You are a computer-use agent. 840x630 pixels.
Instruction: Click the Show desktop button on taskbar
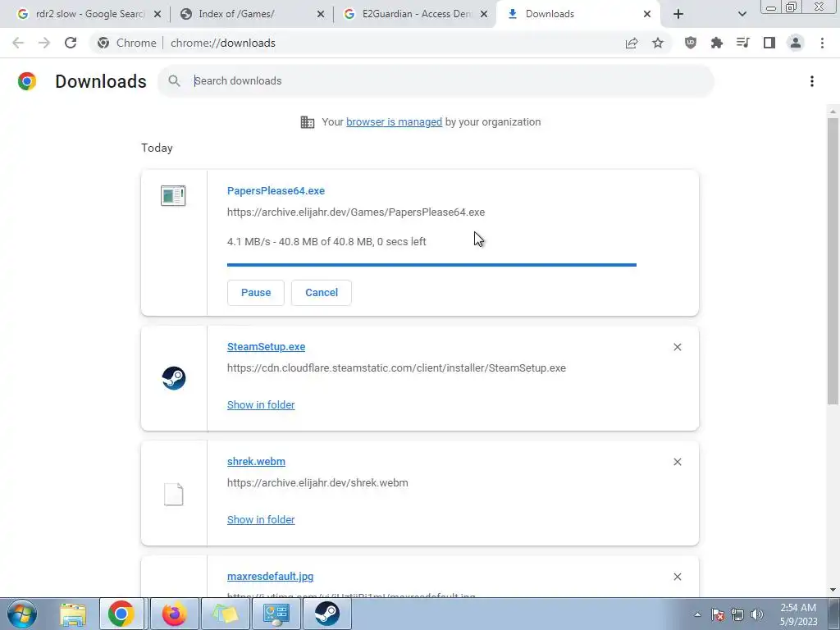pos(834,614)
